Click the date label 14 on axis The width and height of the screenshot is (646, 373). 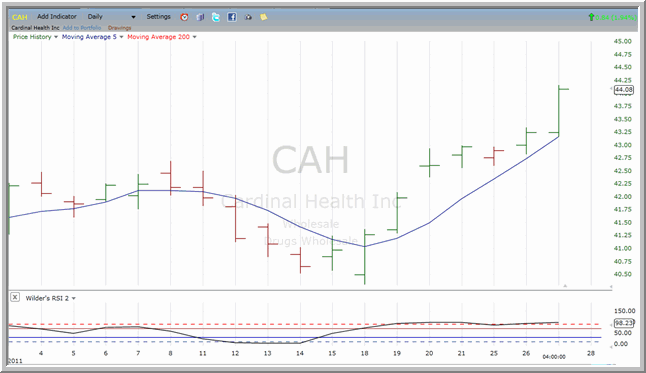[x=300, y=353]
